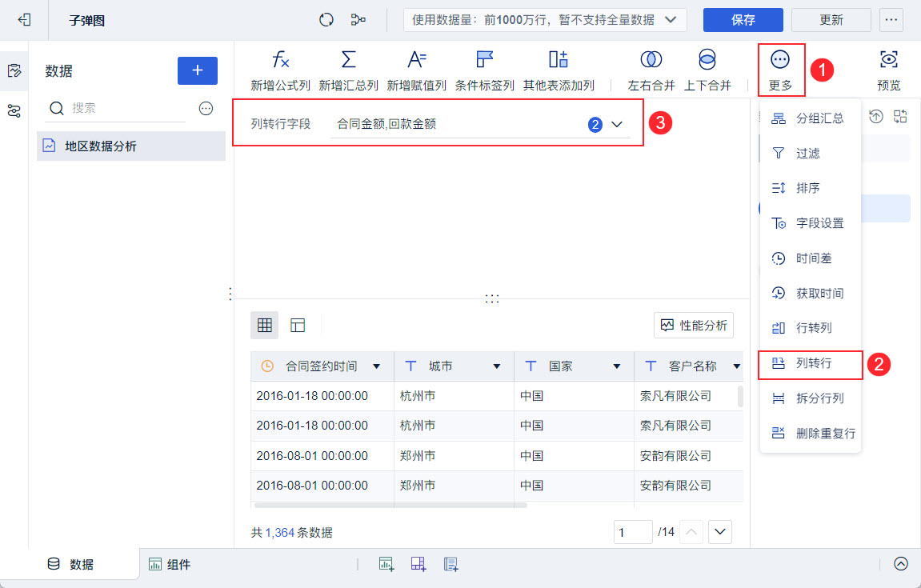Image resolution: width=921 pixels, height=588 pixels.
Task: Click the text type icon of 城市
Action: tap(410, 366)
